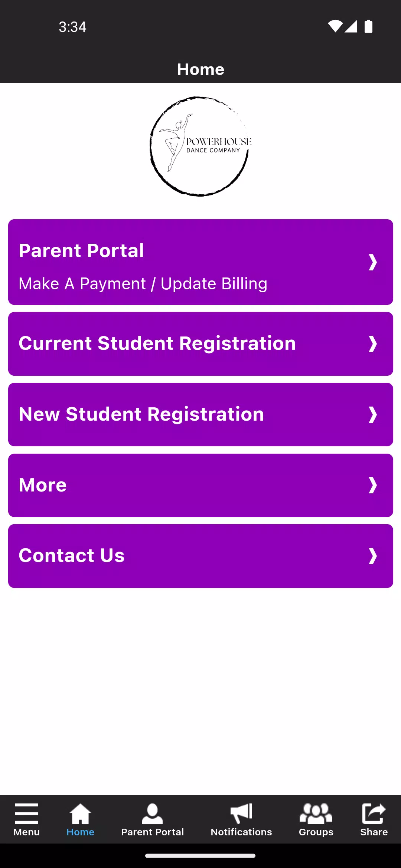The width and height of the screenshot is (401, 868).
Task: Tap the Powerhouse Dance Company logo
Action: coord(200,147)
